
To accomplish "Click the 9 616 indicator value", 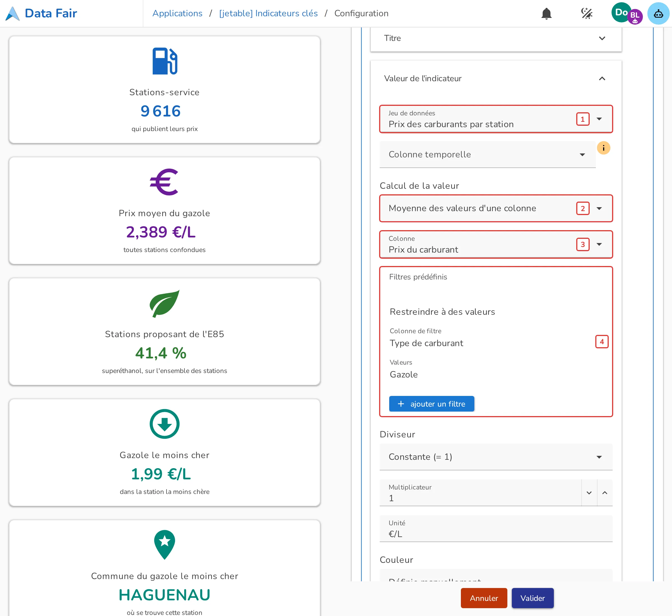I will tap(160, 111).
